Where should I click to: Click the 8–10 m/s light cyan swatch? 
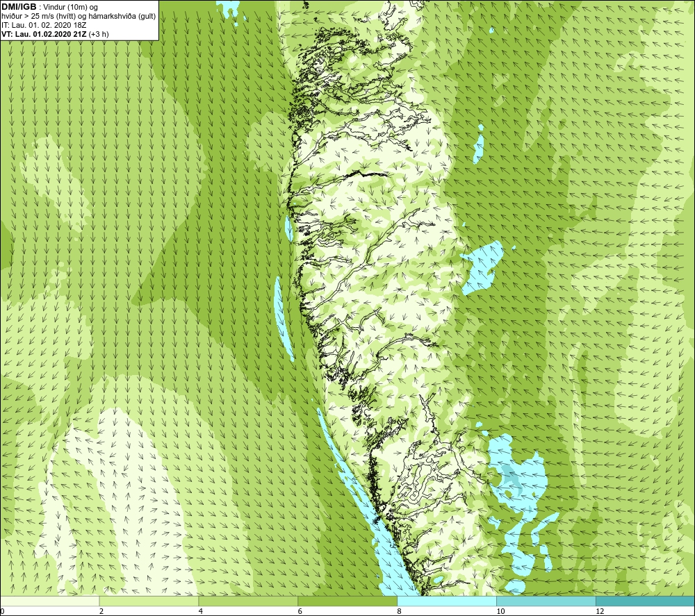point(447,601)
